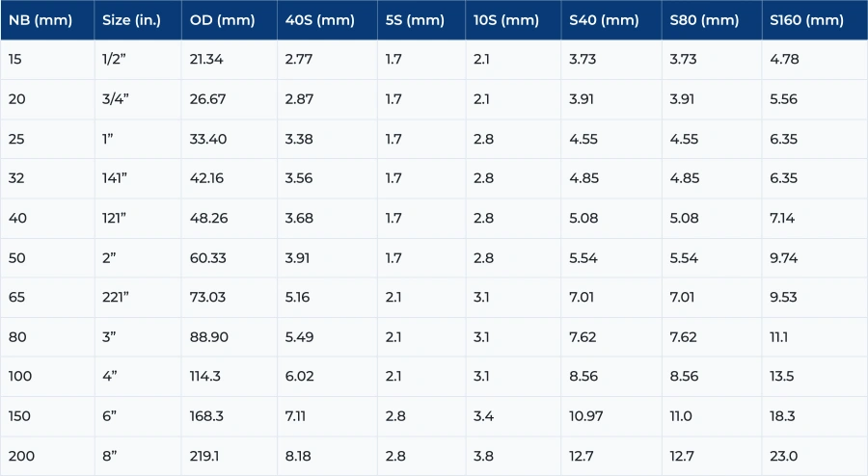Viewport: 868px width, 476px height.
Task: Click the 23.0 cell in S160 column
Action: coord(784,456)
